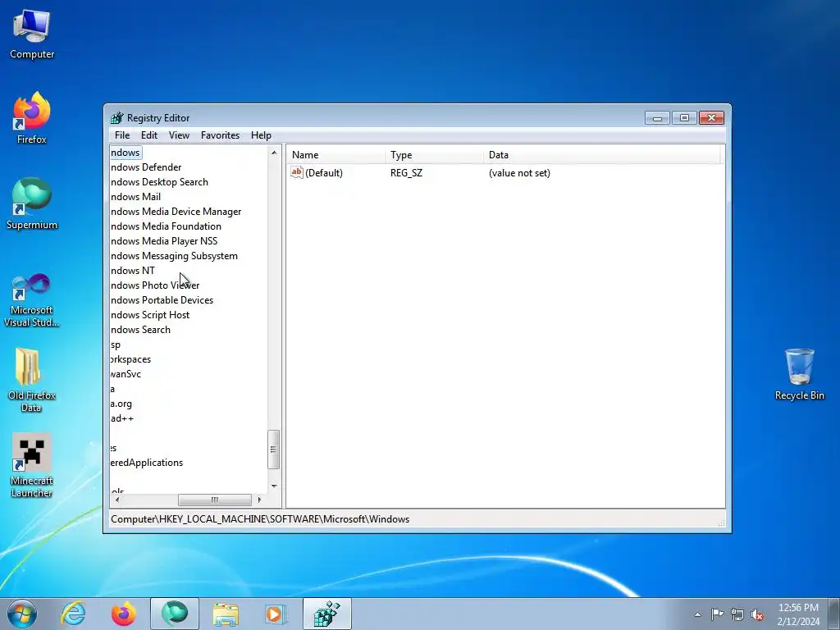
Task: Click the (Default) value string icon
Action: [x=297, y=172]
